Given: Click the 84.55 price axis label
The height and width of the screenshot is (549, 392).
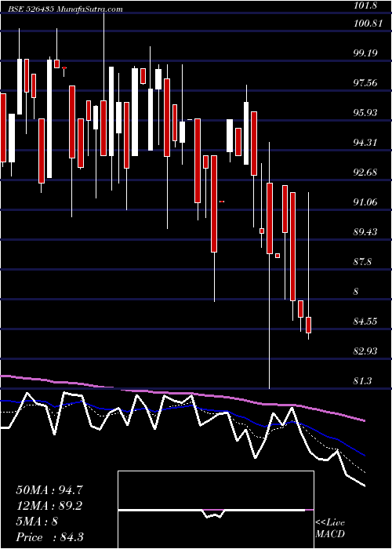Looking at the screenshot, I should pyautogui.click(x=365, y=322).
